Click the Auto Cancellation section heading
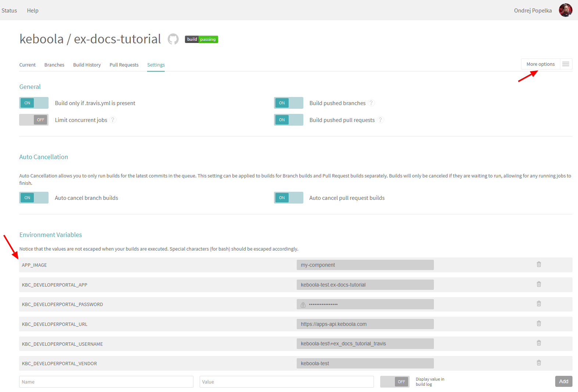The width and height of the screenshot is (578, 392). point(44,157)
